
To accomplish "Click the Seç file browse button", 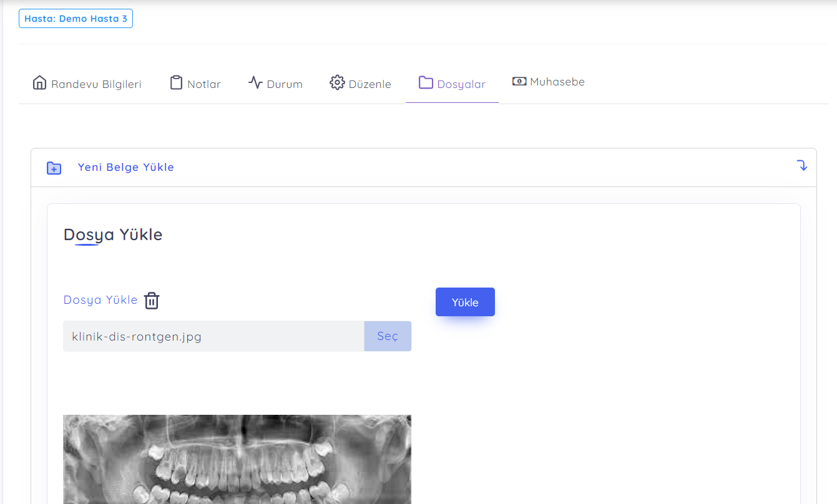I will coord(388,336).
